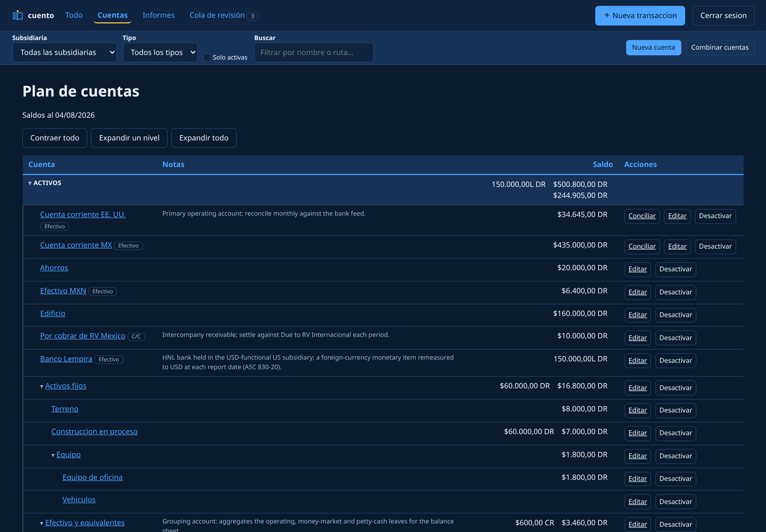Click Desactivar for Construccion en proceso
The height and width of the screenshot is (532, 766).
tap(675, 433)
